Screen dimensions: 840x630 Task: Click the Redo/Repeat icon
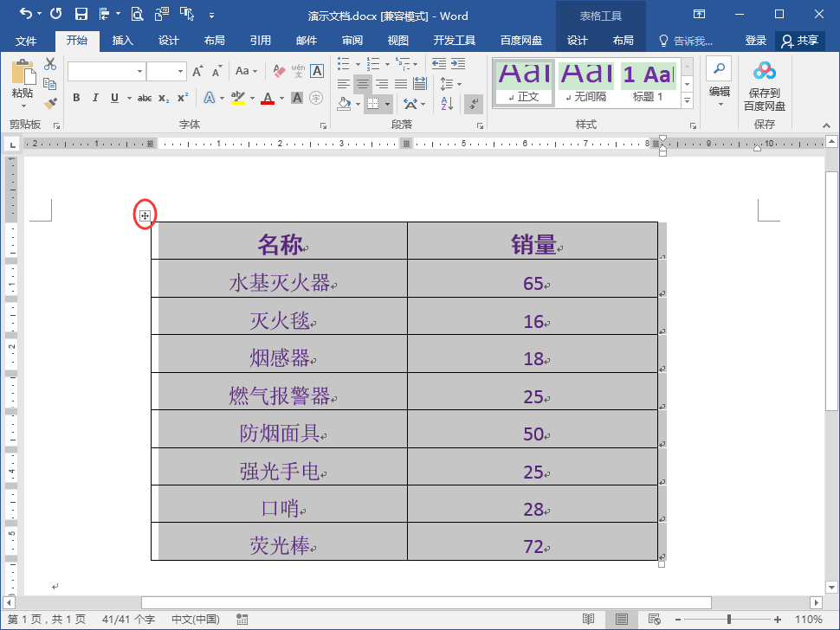(55, 13)
